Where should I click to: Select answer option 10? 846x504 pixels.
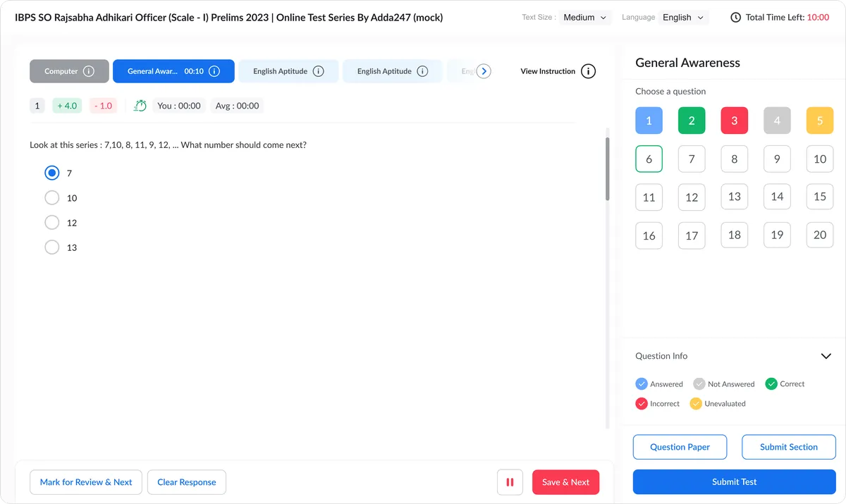[x=51, y=198]
